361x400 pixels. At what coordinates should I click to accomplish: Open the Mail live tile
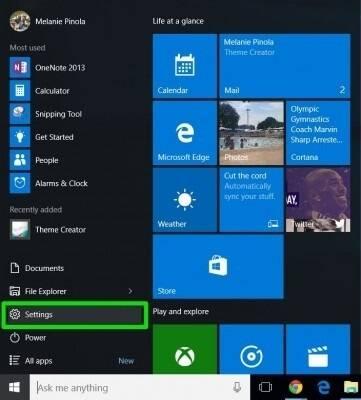click(285, 66)
